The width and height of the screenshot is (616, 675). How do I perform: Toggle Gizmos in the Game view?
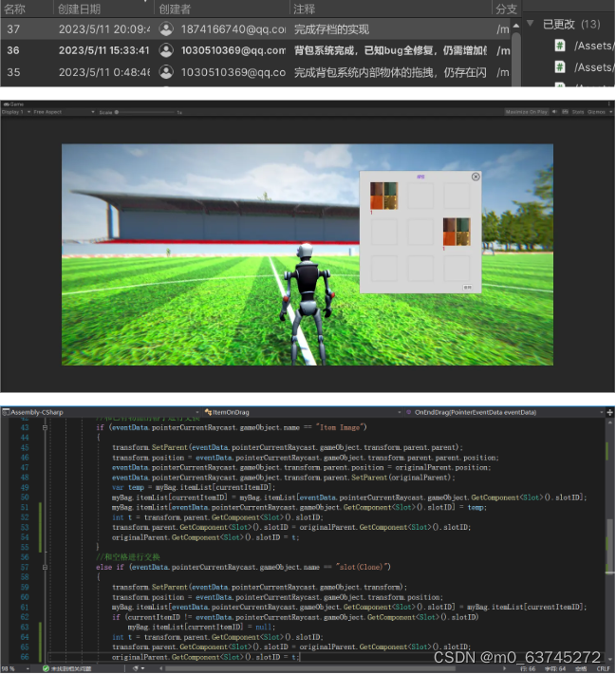596,112
